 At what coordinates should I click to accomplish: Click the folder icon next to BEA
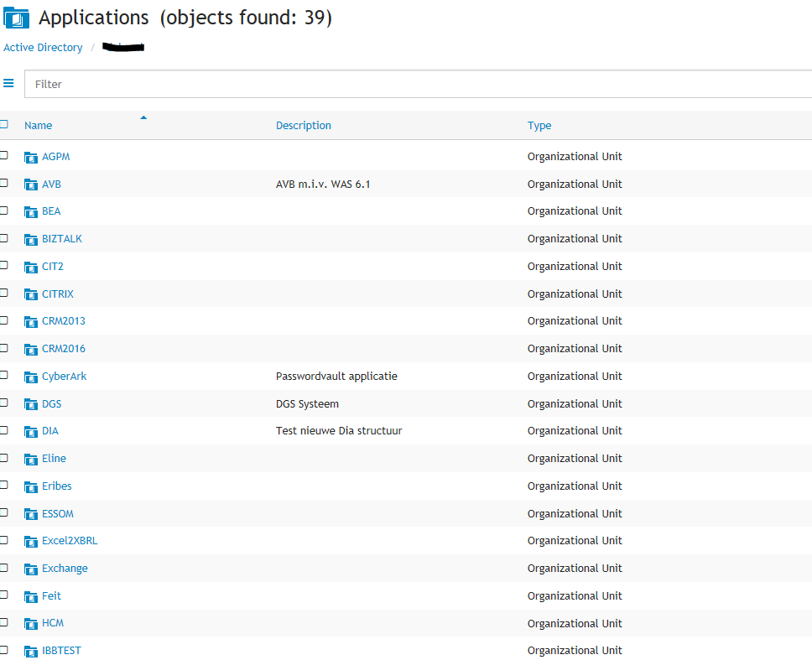[31, 212]
